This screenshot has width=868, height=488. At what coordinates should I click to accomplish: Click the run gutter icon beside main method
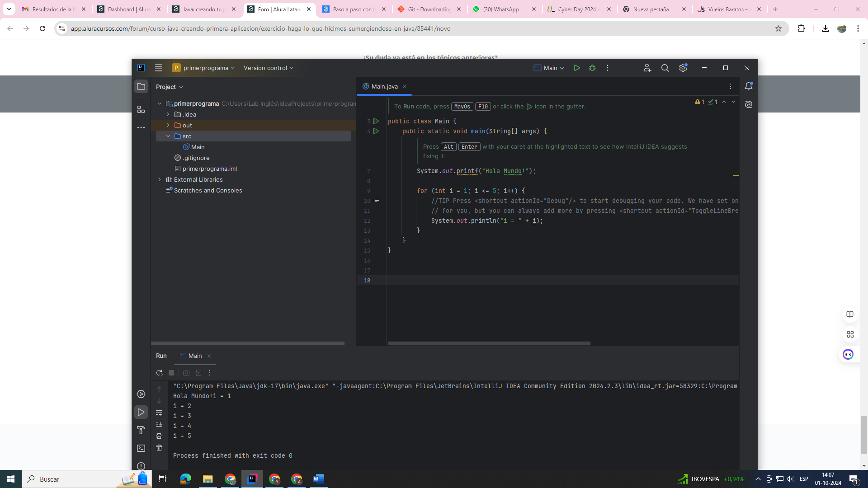click(x=376, y=131)
